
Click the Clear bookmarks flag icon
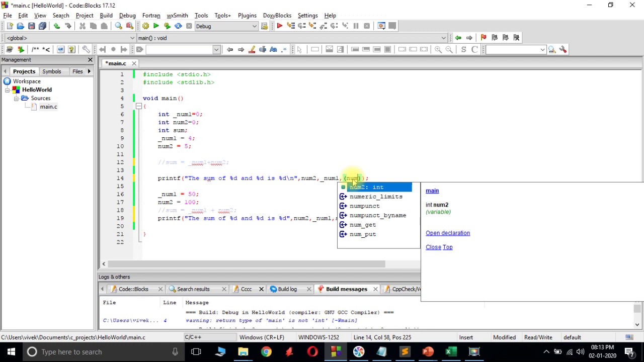point(517,38)
